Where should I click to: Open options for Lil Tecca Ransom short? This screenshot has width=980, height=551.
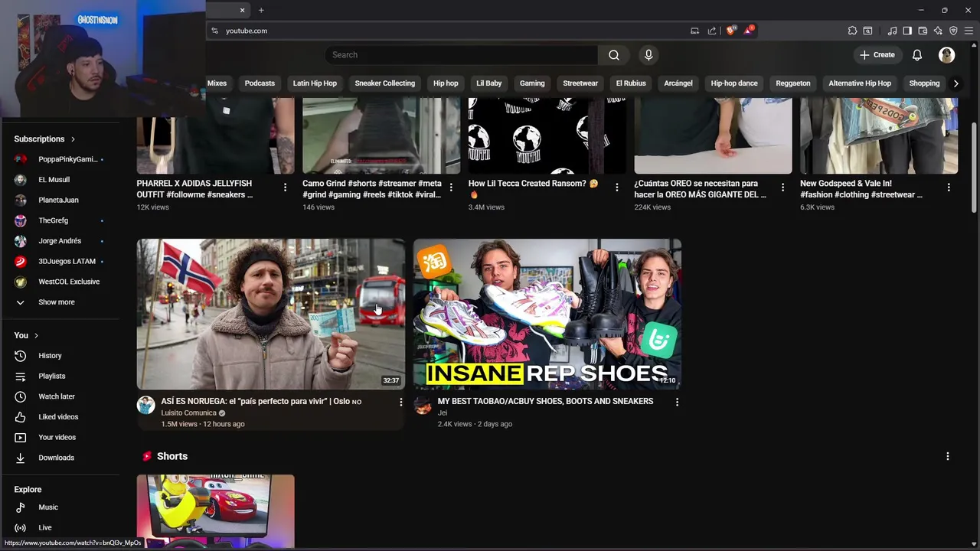pyautogui.click(x=616, y=187)
